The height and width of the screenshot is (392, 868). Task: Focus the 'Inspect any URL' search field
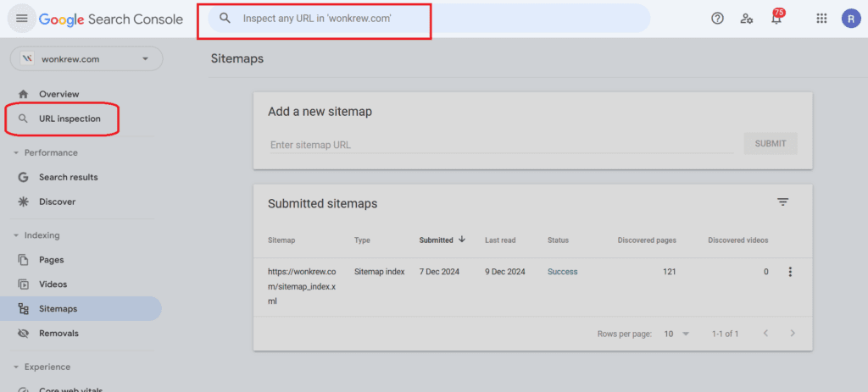coord(428,19)
